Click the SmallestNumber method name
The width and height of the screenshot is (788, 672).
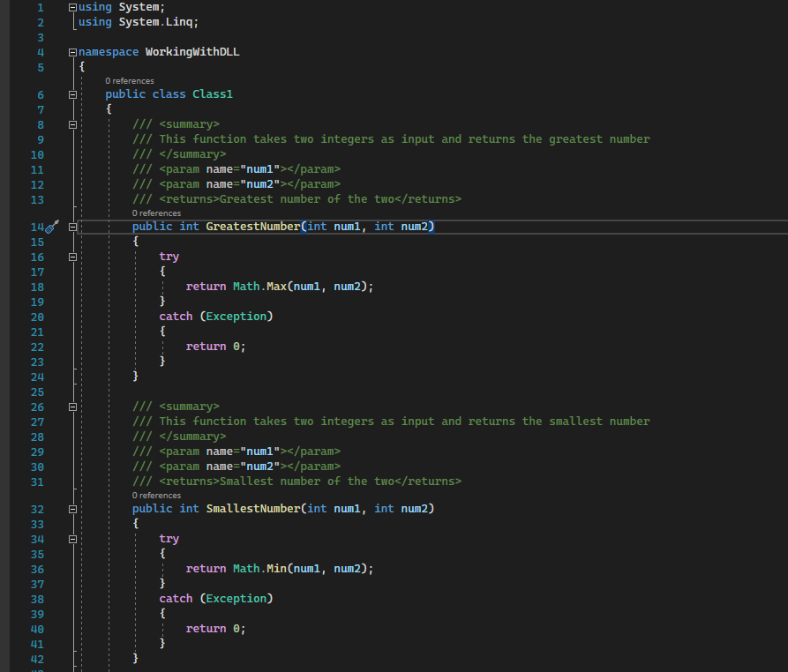click(x=252, y=509)
